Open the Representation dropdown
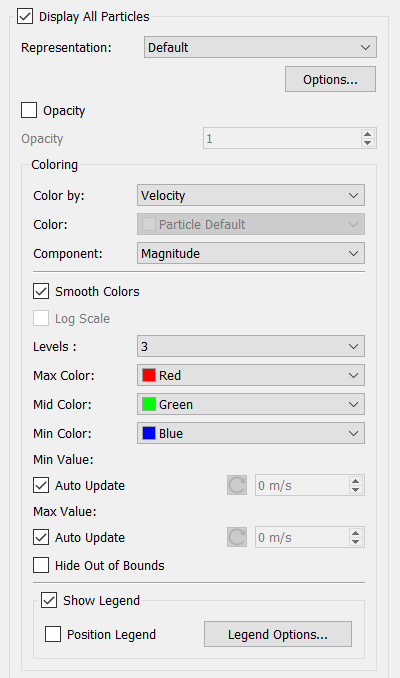The height and width of the screenshot is (678, 400). [x=260, y=47]
